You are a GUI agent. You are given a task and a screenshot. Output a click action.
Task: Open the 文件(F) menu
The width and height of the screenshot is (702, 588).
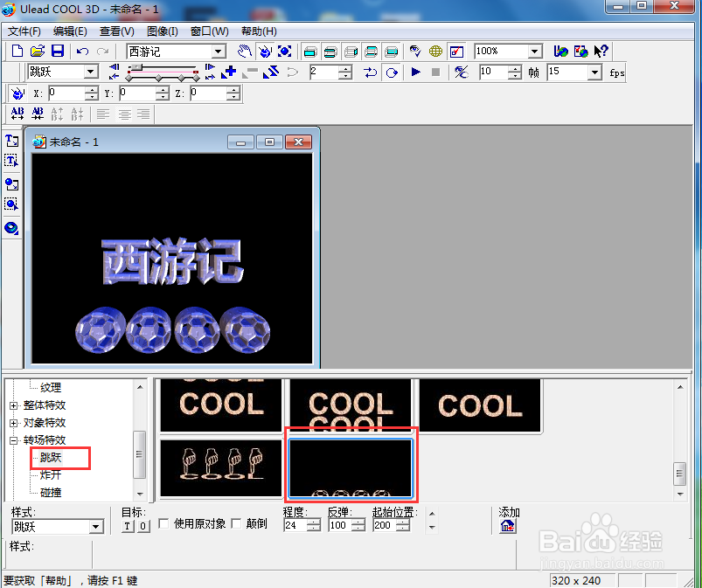click(24, 31)
